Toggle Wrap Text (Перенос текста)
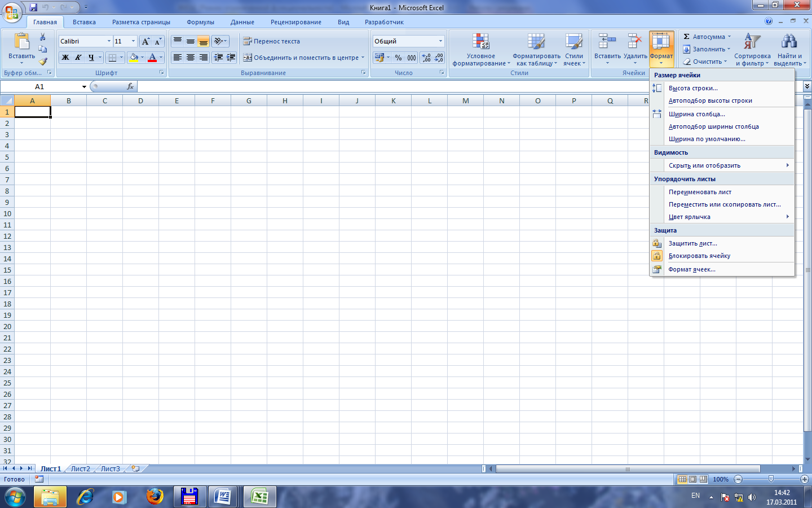 coord(272,41)
